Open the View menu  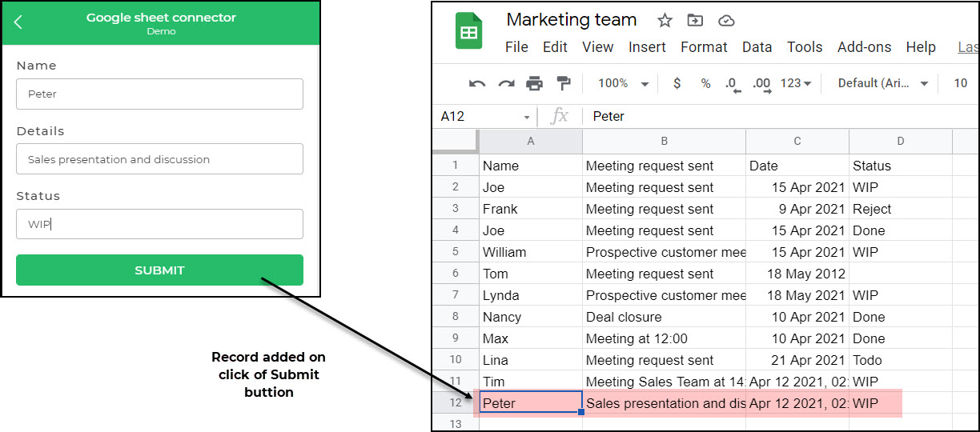tap(597, 47)
